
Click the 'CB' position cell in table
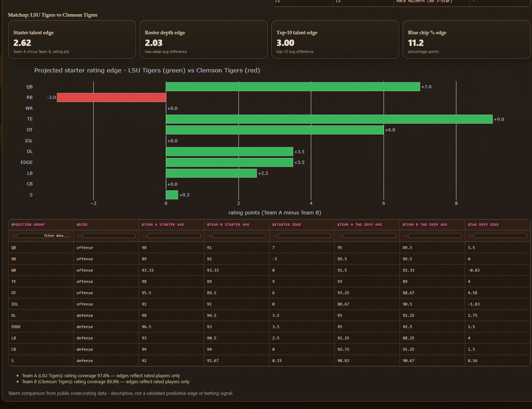pyautogui.click(x=41, y=350)
